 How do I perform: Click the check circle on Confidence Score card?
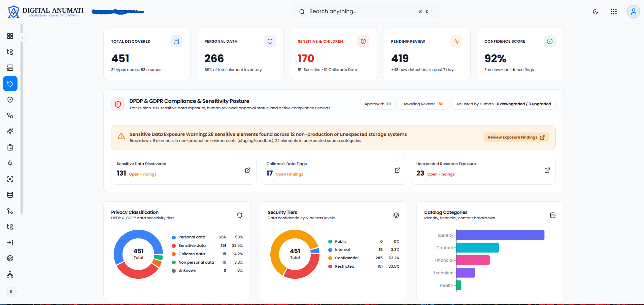(549, 41)
